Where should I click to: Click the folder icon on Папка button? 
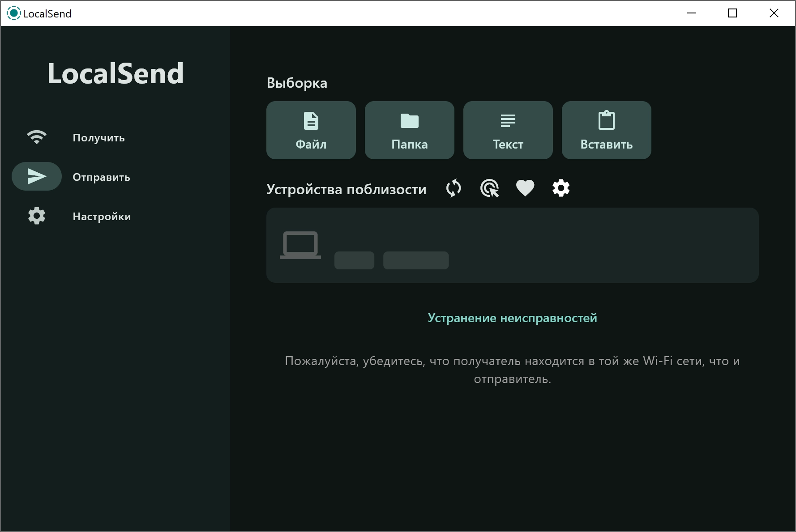pyautogui.click(x=410, y=121)
